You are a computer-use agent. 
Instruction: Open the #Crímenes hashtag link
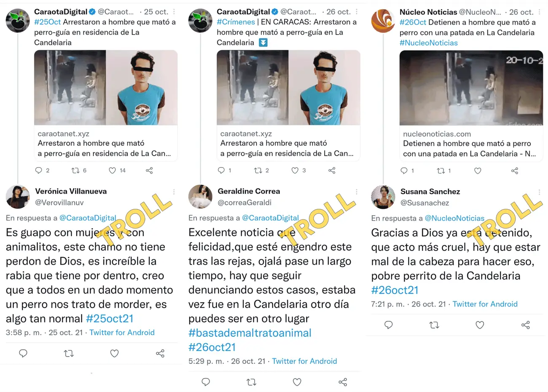236,22
